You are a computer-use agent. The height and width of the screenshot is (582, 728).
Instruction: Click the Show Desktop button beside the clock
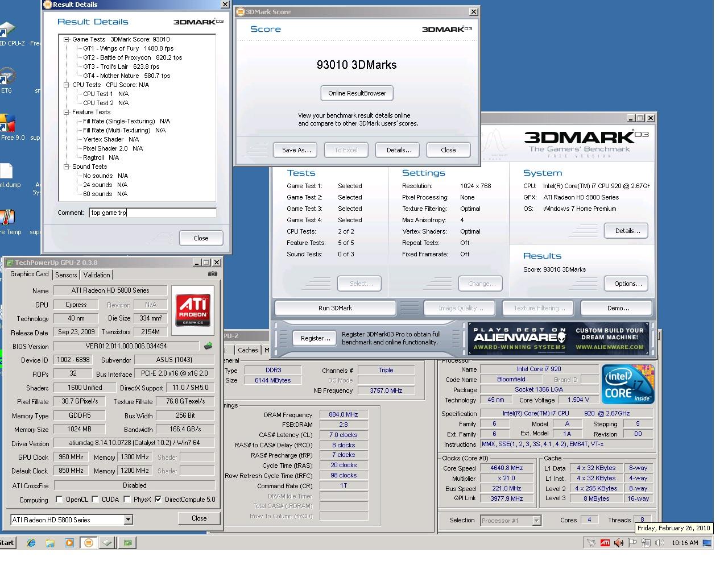708,543
